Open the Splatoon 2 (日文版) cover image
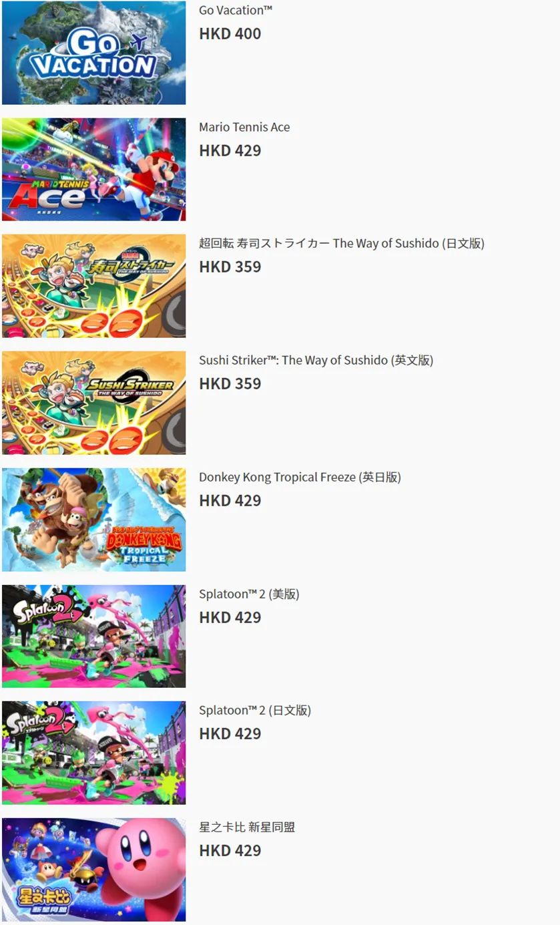The height and width of the screenshot is (925, 560). [x=93, y=753]
